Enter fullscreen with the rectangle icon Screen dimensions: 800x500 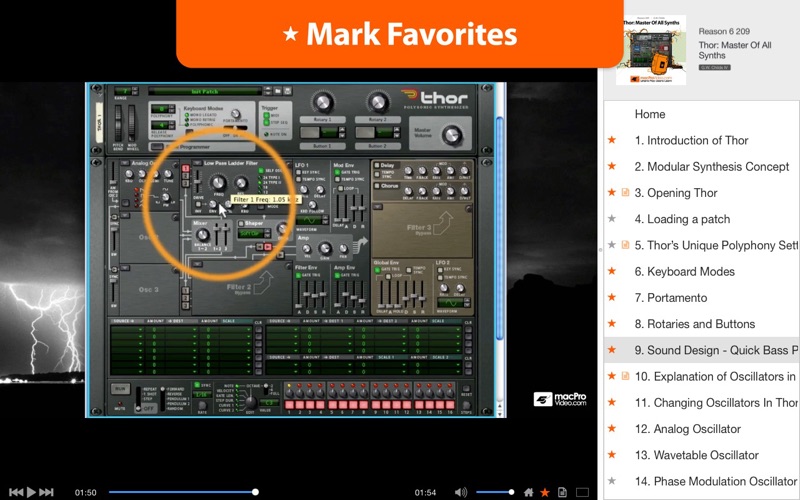(582, 492)
